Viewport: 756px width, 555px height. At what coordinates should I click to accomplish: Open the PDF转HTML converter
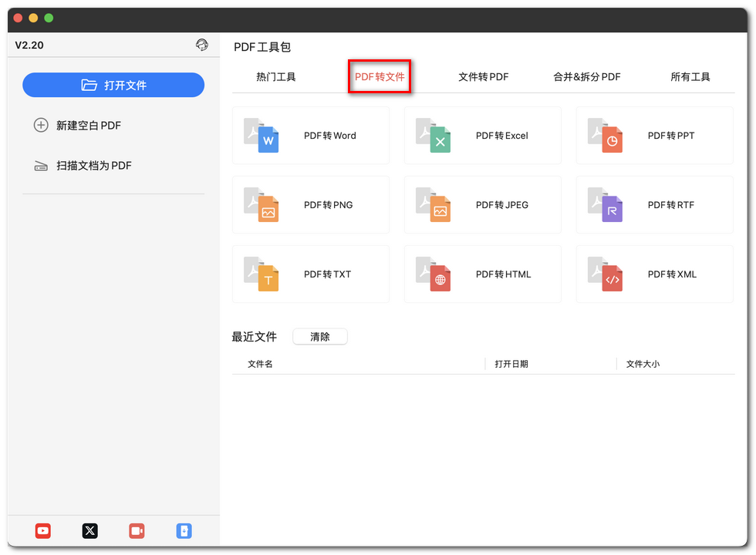(483, 274)
